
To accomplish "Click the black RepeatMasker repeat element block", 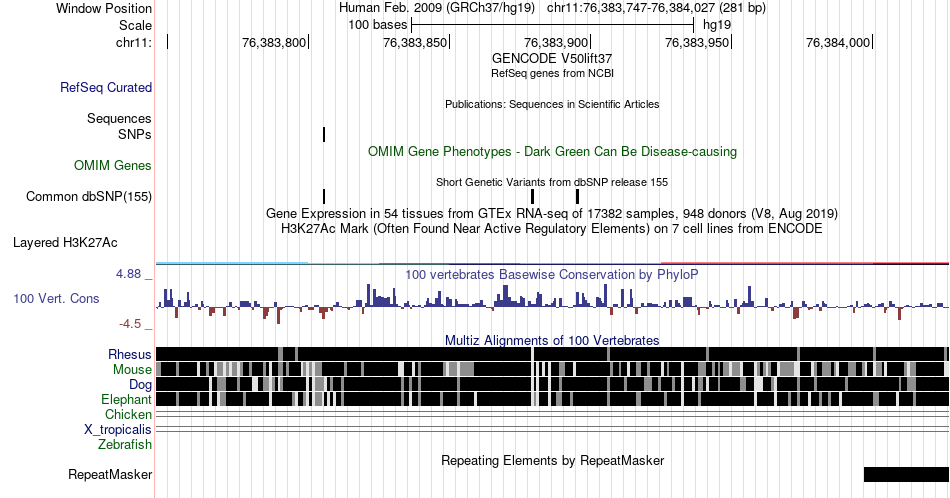I will [906, 474].
